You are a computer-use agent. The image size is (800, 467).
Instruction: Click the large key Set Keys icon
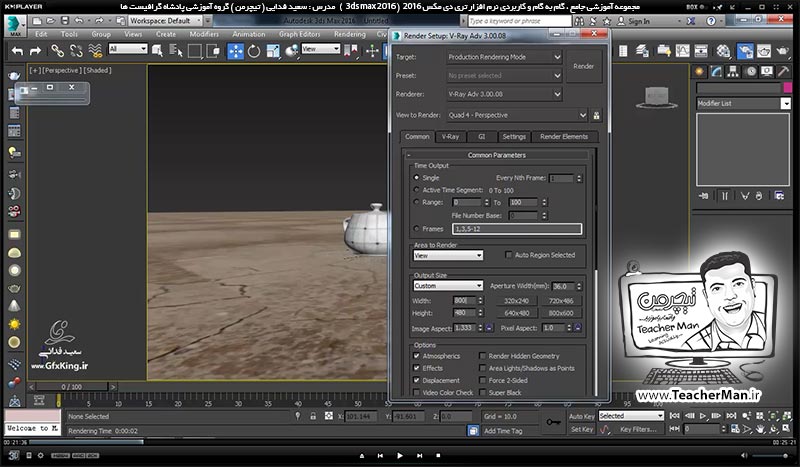553,422
